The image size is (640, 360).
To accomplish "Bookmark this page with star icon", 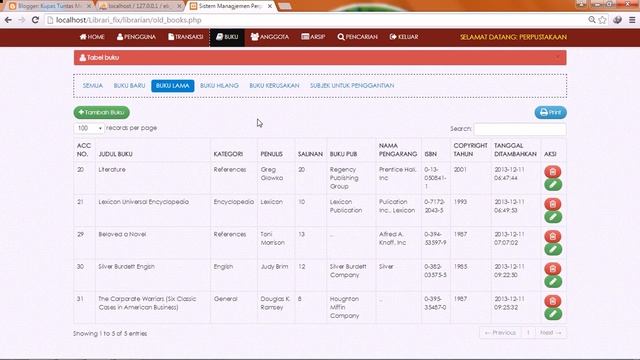I will click(602, 20).
